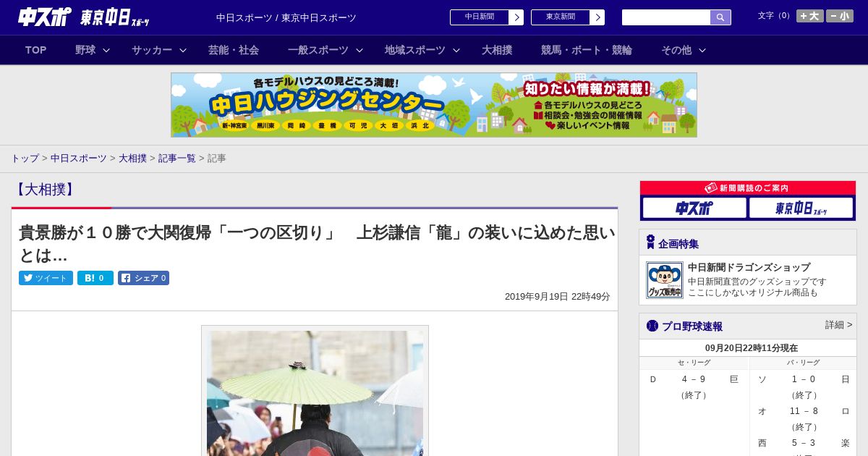Viewport: 868px width, 456px height.
Task: Decrease text size with 小 button
Action: (840, 16)
